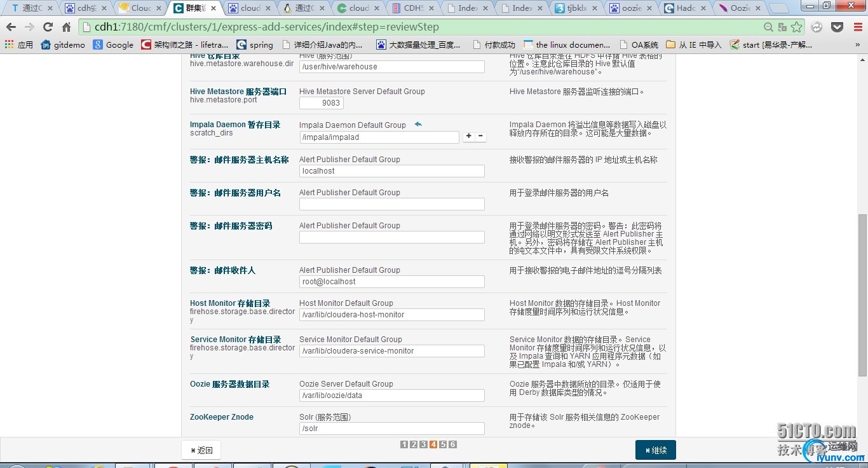
Task: Click the zoom magnifier icon in address bar
Action: [x=769, y=27]
